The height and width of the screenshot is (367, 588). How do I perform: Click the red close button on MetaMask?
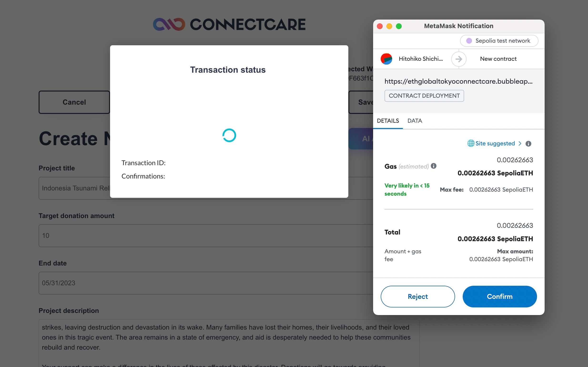click(x=380, y=26)
